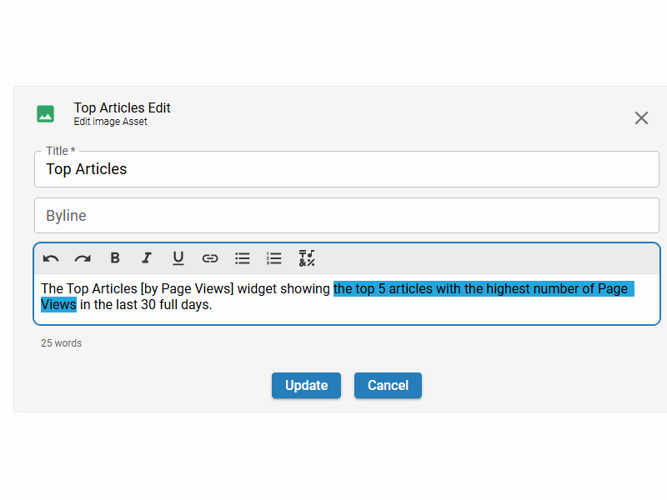Click the 25 words counter
This screenshot has height=500, width=667.
[61, 343]
